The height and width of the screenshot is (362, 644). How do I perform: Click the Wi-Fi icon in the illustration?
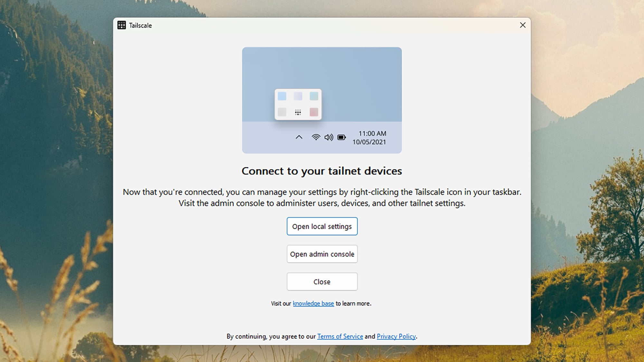(316, 137)
